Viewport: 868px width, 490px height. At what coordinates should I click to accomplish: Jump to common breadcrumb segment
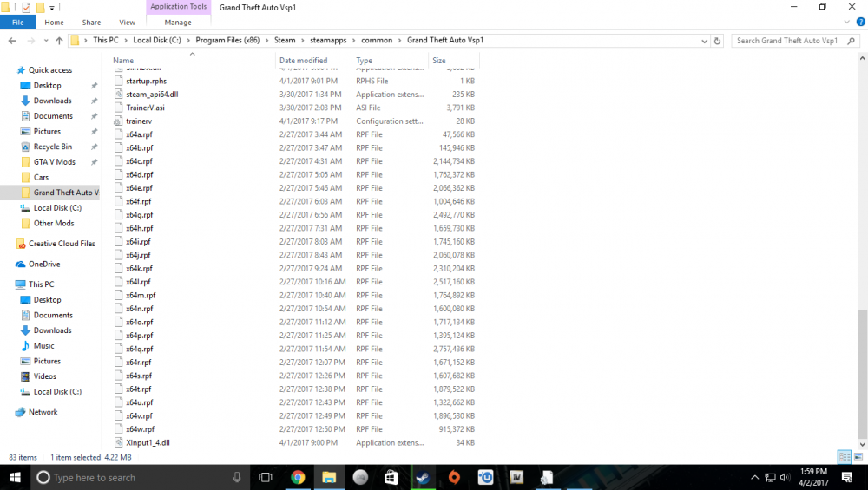tap(377, 41)
